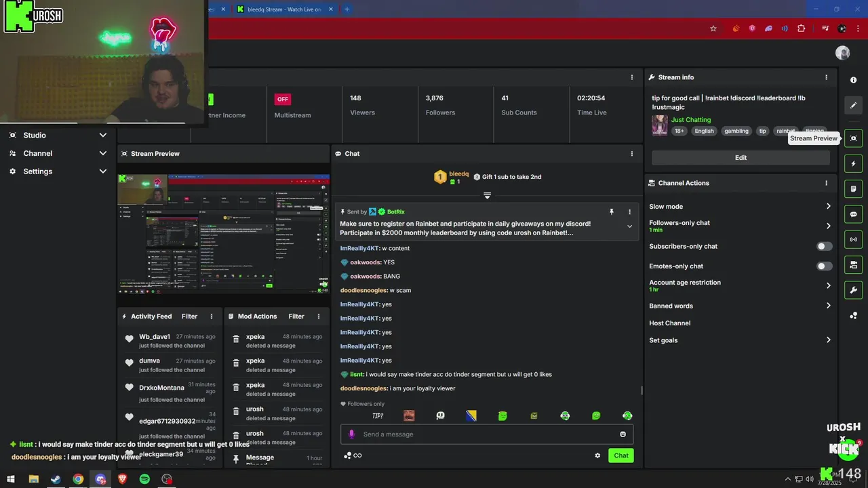Open Banned words settings

pyautogui.click(x=741, y=306)
